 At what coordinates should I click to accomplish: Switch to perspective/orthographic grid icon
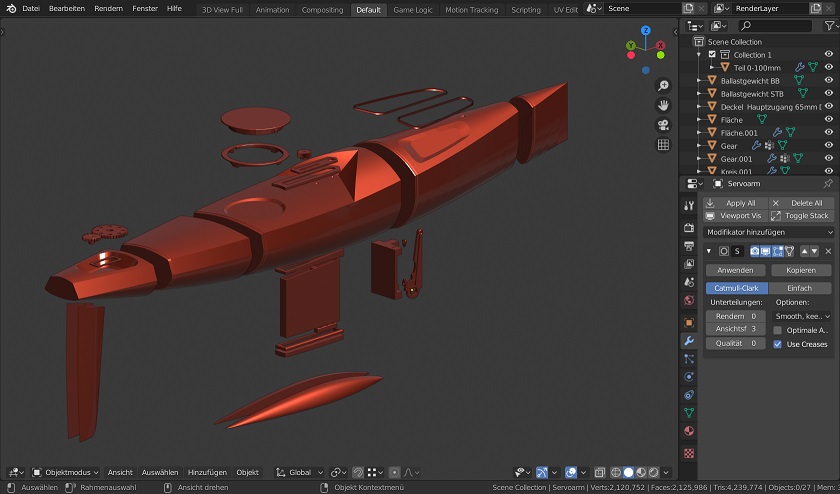point(663,145)
